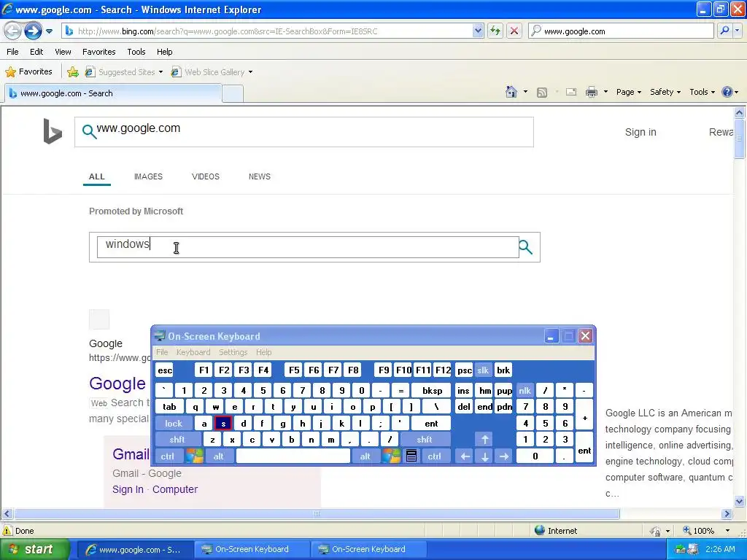Toggle the left alt key
This screenshot has width=747, height=560.
pyautogui.click(x=219, y=456)
